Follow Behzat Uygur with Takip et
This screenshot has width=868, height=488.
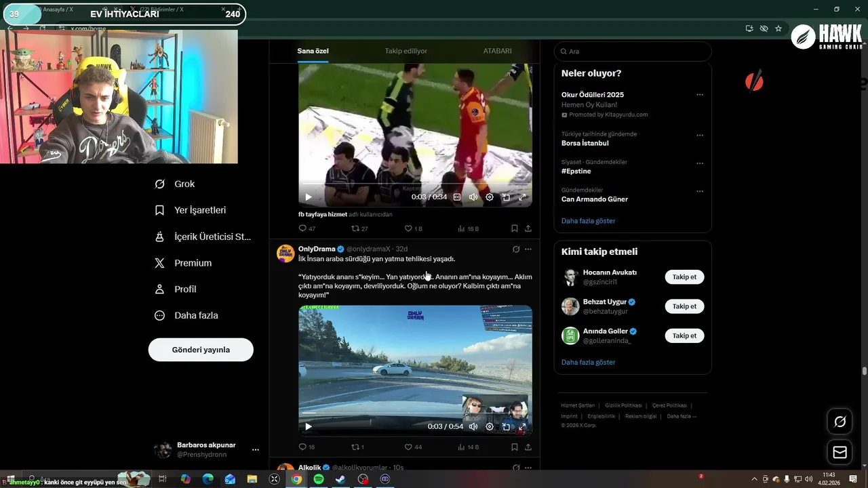pyautogui.click(x=684, y=306)
